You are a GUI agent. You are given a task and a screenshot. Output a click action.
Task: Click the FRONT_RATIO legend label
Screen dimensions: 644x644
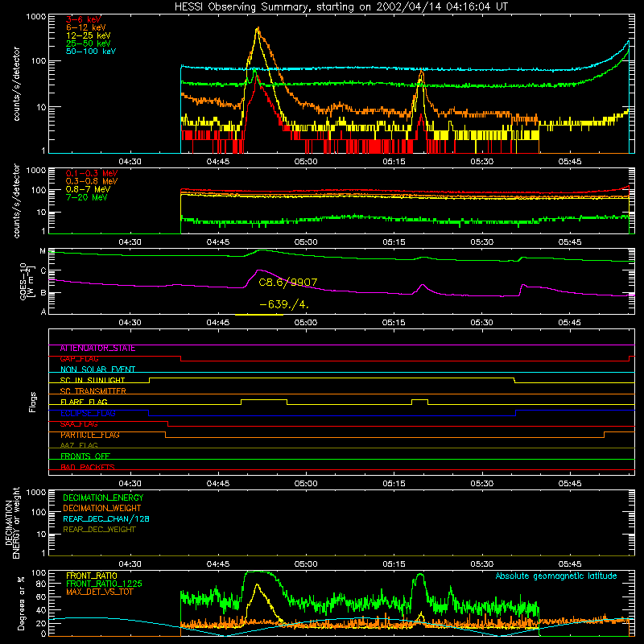coord(92,576)
